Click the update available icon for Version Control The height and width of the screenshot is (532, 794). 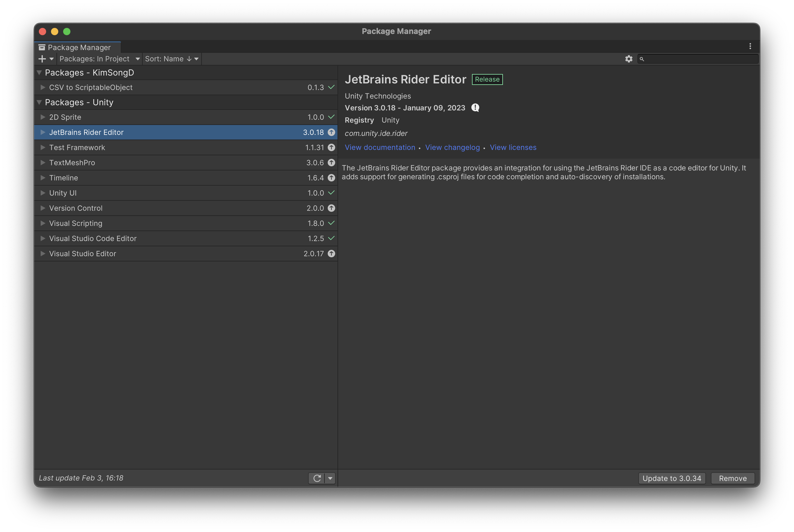pos(331,208)
